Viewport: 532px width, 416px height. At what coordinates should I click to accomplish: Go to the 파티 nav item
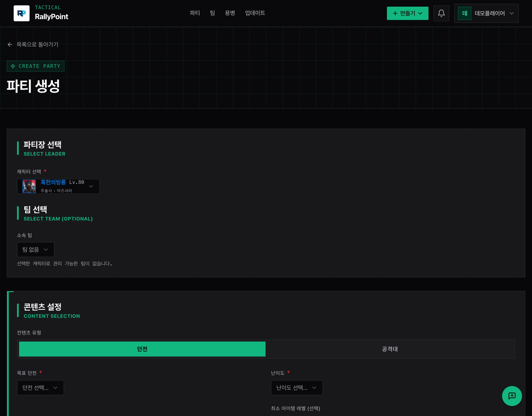pyautogui.click(x=195, y=13)
